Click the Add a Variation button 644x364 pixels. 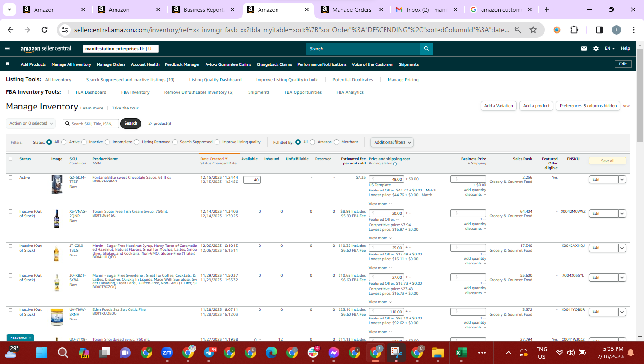tap(499, 106)
